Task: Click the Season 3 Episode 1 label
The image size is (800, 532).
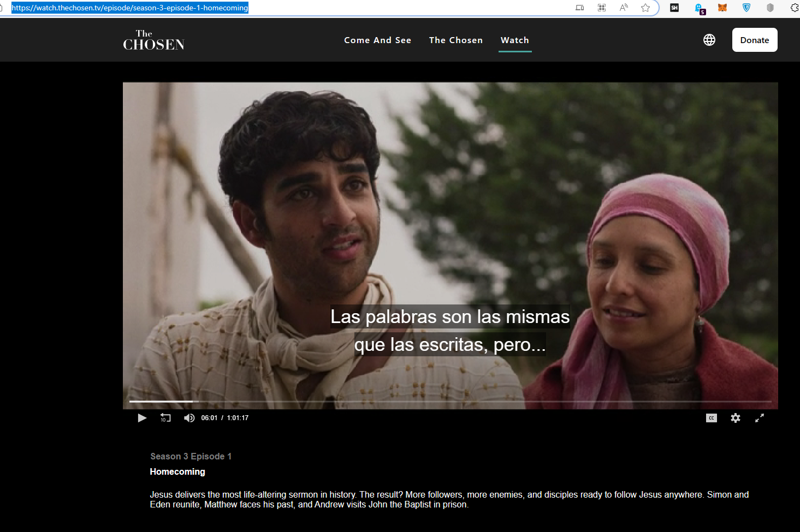Action: point(191,456)
